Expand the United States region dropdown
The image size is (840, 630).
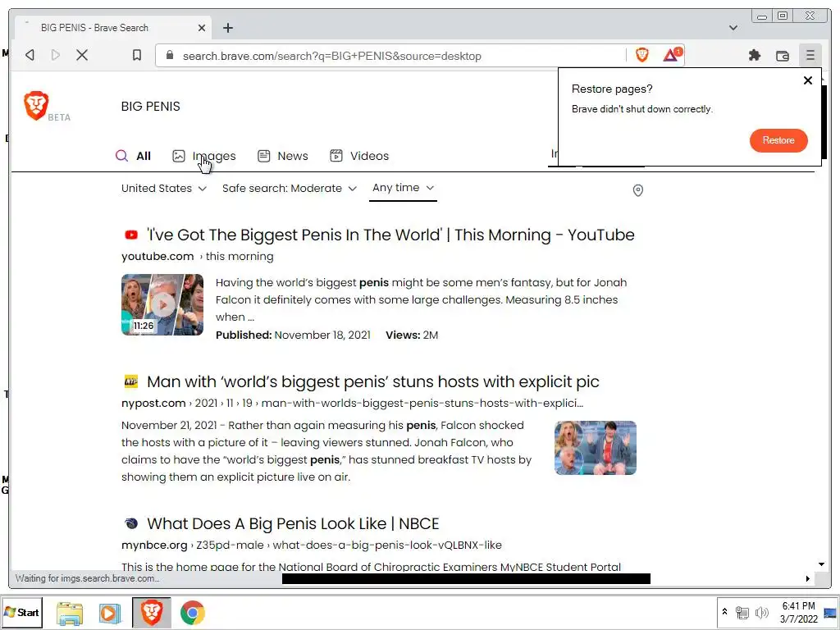point(164,189)
